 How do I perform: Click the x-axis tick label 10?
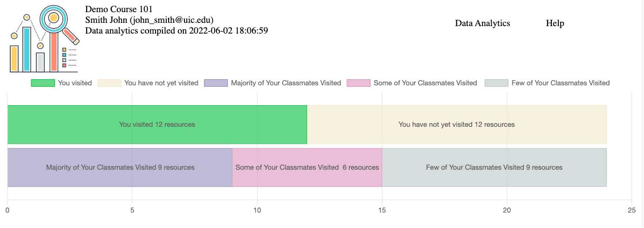257,210
